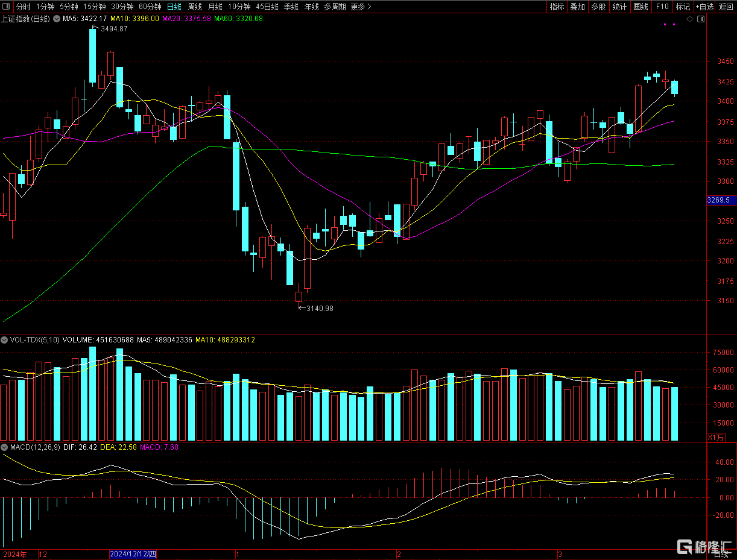Open the 画线 drawing tools
The width and height of the screenshot is (737, 560).
click(641, 7)
